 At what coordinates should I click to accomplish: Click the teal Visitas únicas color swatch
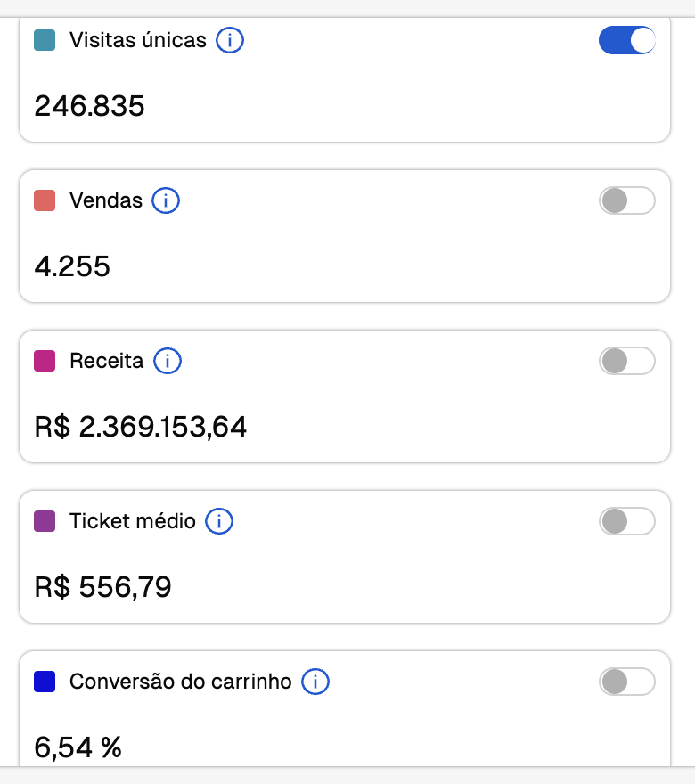click(x=45, y=40)
